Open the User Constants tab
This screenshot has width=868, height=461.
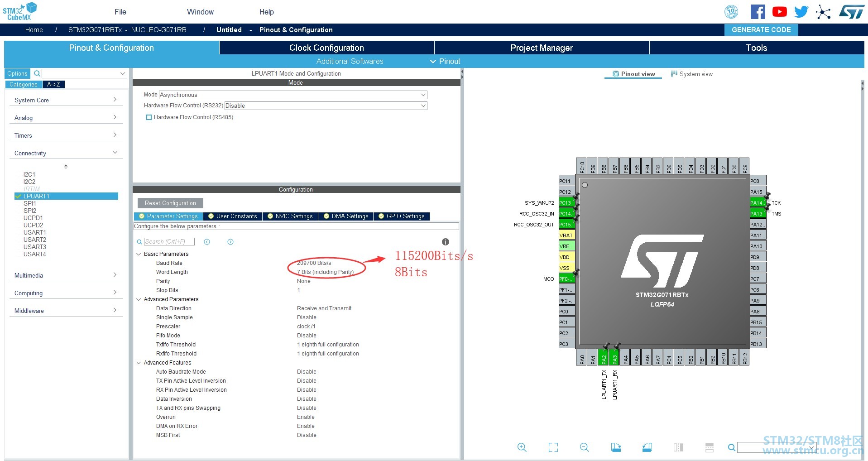(232, 216)
